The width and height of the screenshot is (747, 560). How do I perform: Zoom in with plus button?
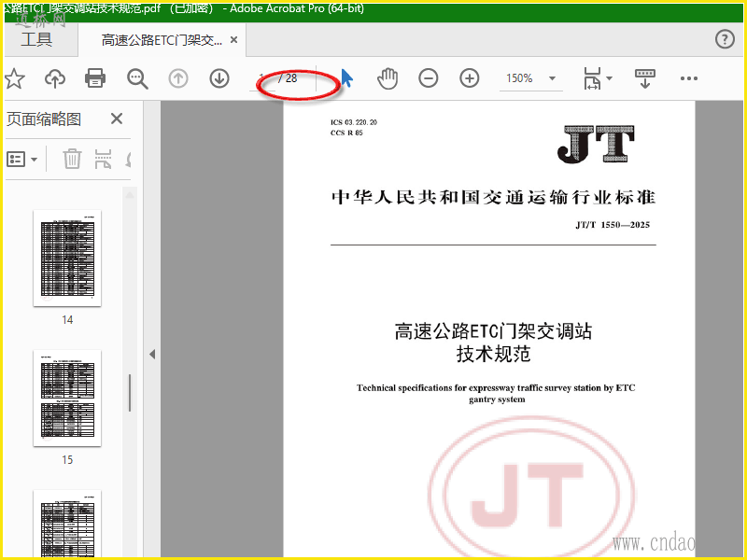click(x=470, y=78)
